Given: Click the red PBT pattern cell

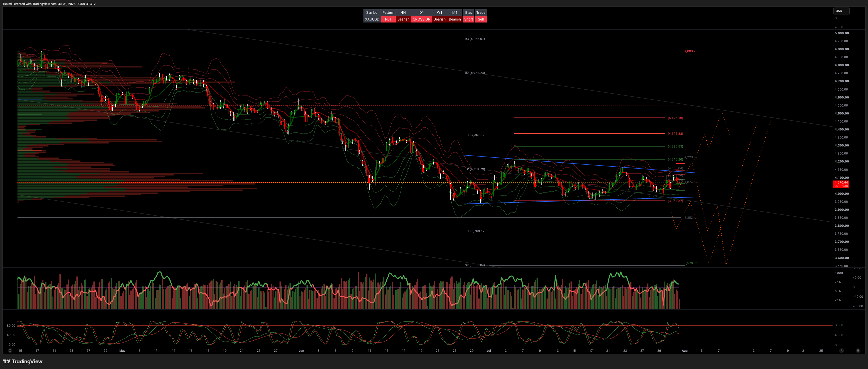Looking at the screenshot, I should pos(388,19).
